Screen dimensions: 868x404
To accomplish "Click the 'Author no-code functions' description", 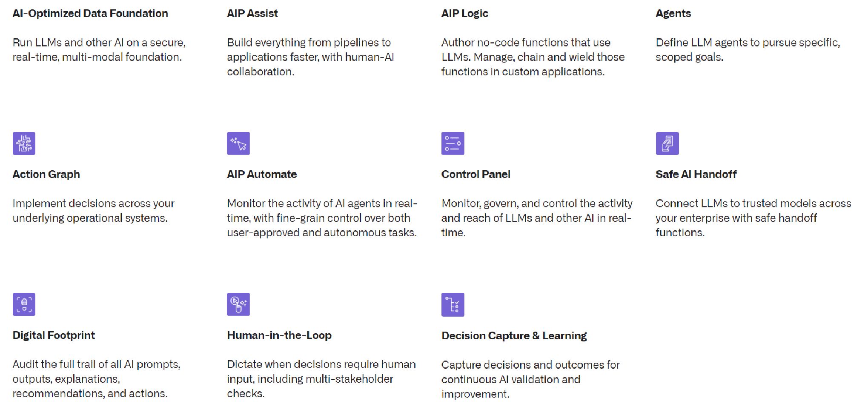I will click(533, 57).
